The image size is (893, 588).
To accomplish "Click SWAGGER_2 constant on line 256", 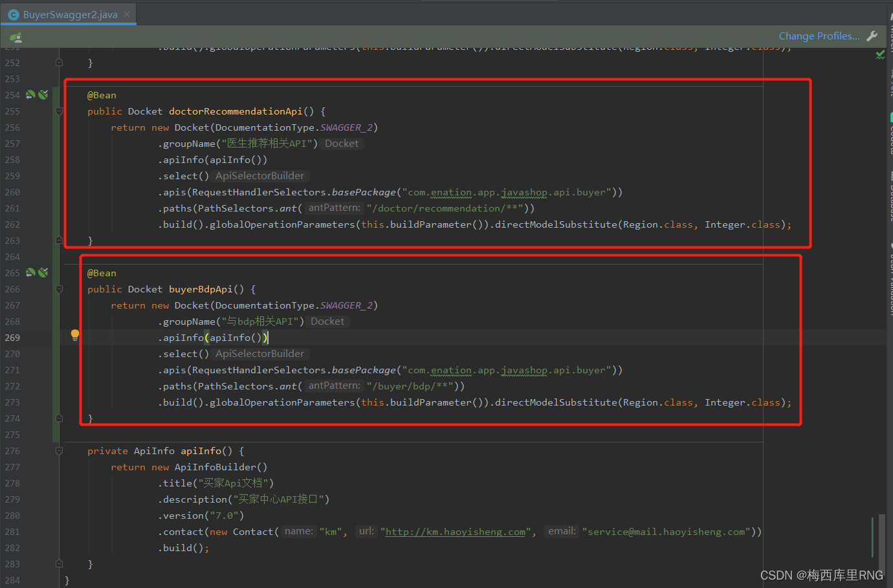I will pyautogui.click(x=346, y=127).
